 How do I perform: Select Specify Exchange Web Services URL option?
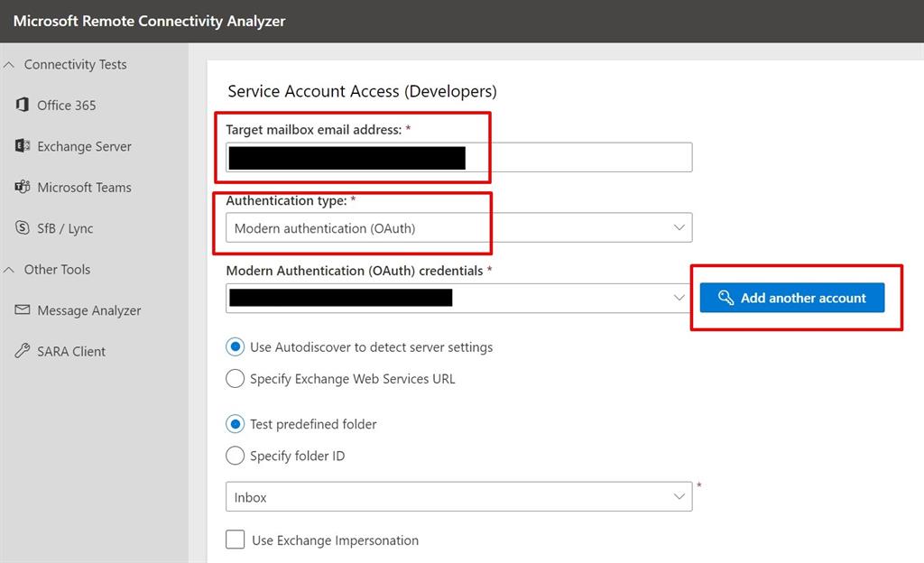tap(235, 379)
